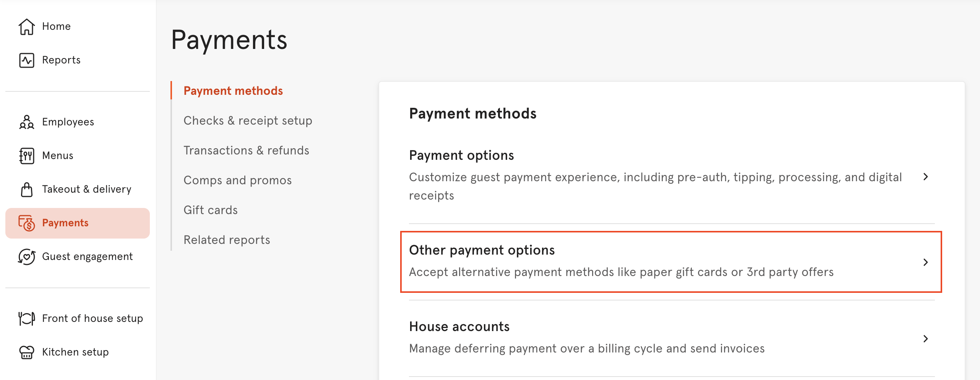
Task: Click the Payments coin icon in sidebar
Action: tap(26, 223)
